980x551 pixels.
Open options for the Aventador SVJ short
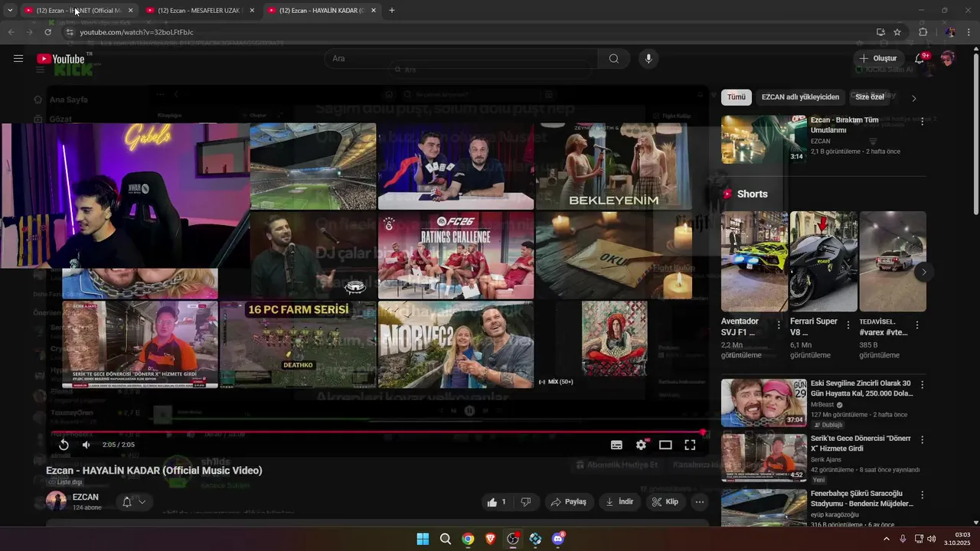pos(779,325)
